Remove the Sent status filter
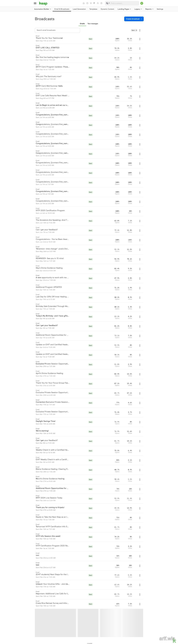 pyautogui.click(x=136, y=30)
